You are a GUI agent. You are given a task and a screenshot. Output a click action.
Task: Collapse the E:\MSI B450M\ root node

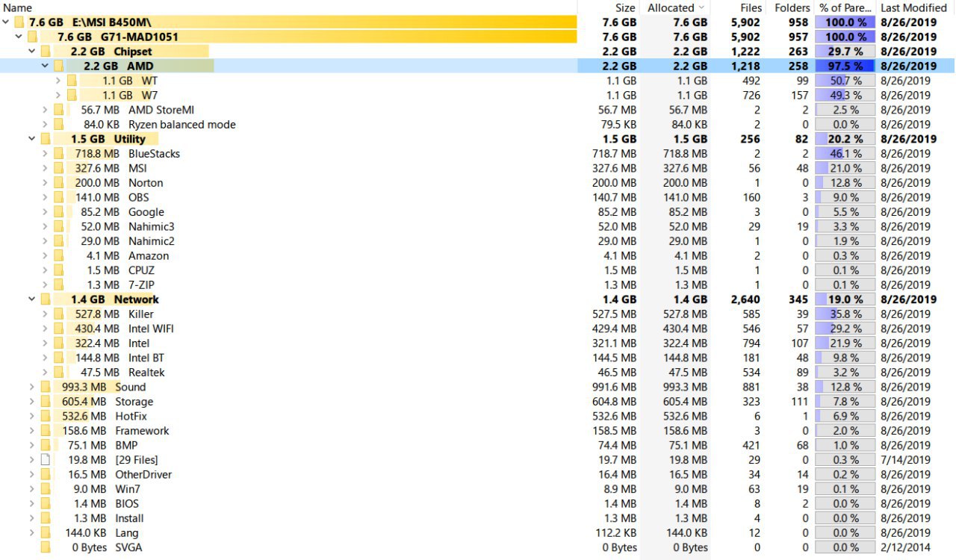click(6, 22)
